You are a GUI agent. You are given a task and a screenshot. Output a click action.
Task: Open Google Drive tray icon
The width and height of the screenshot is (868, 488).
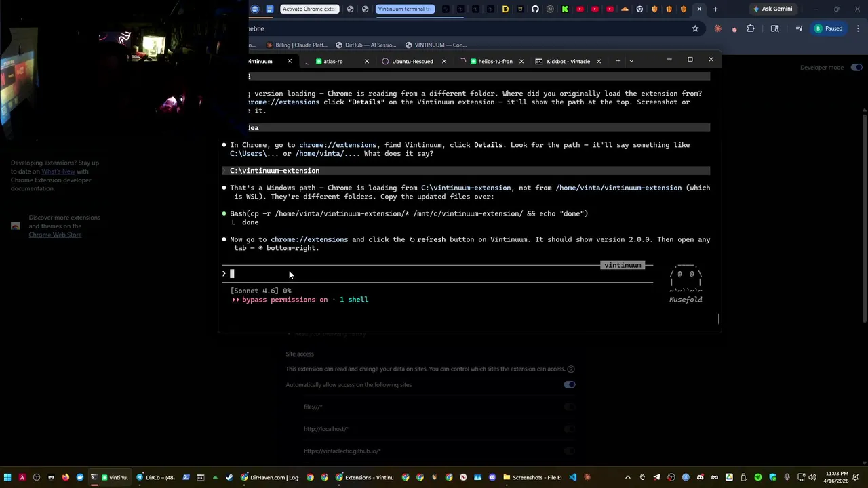729,477
